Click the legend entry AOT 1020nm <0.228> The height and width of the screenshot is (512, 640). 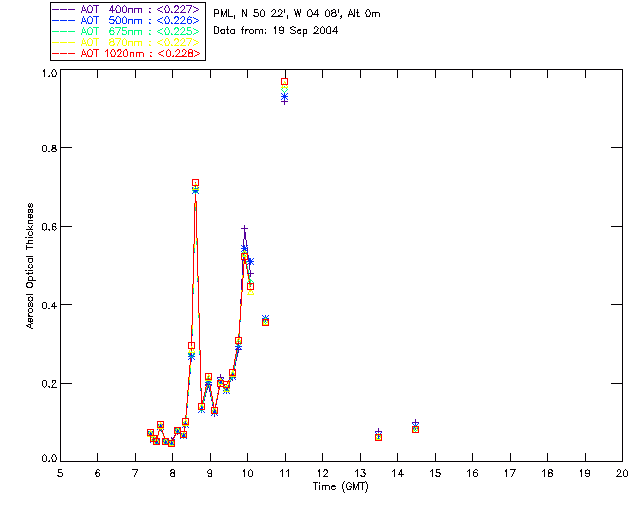128,53
